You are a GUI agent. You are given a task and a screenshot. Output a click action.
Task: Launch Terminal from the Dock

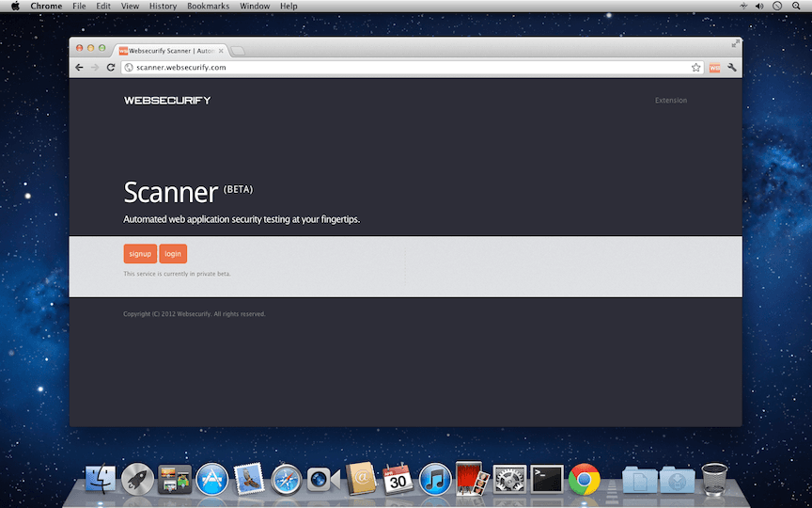(547, 479)
